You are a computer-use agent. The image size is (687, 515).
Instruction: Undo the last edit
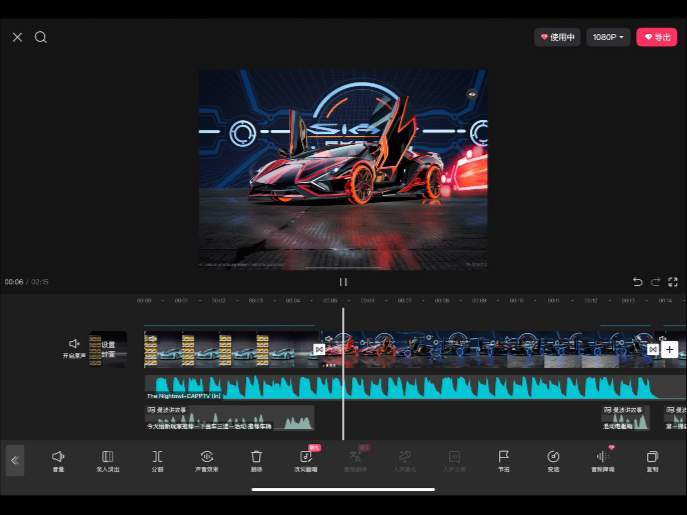[x=637, y=282]
